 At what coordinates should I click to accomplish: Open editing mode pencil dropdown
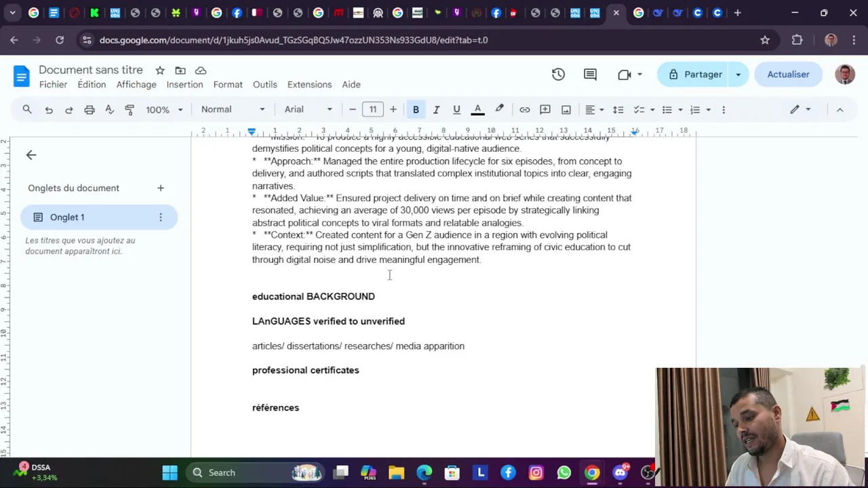pos(800,110)
